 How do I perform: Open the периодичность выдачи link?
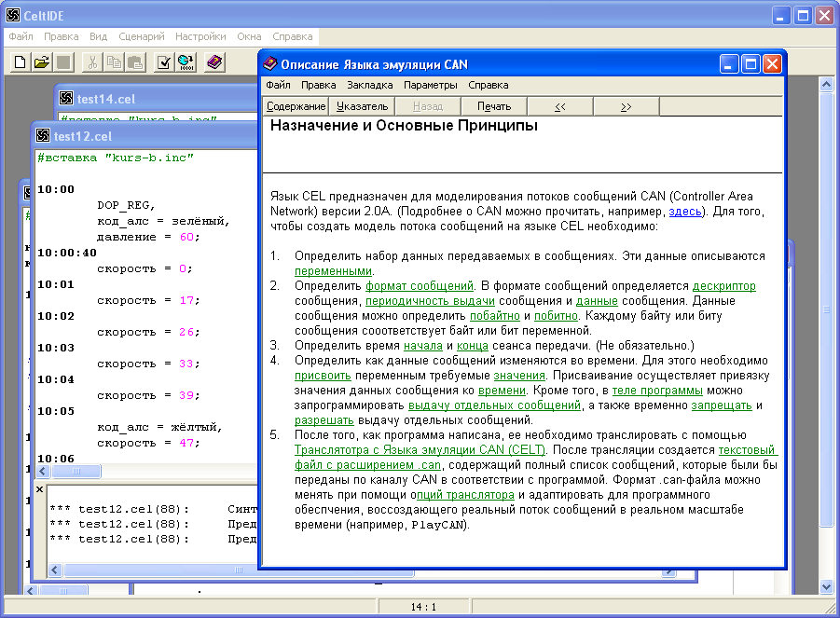tap(430, 301)
